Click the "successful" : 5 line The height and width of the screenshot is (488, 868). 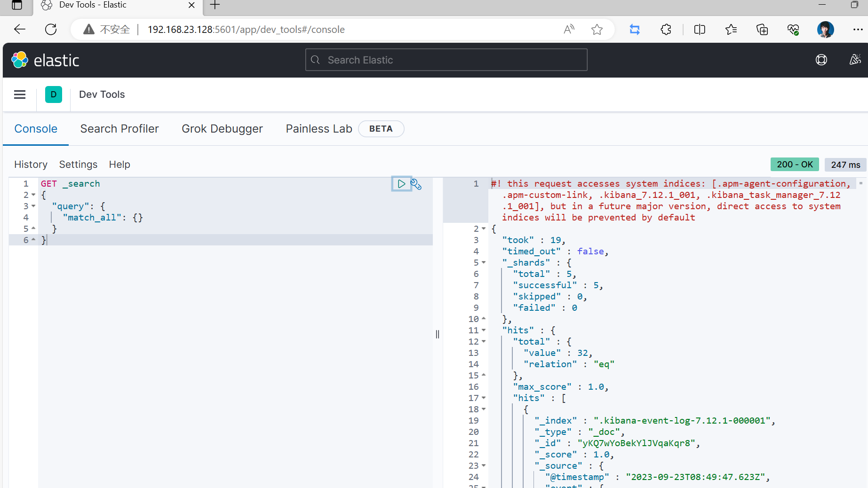click(x=558, y=285)
